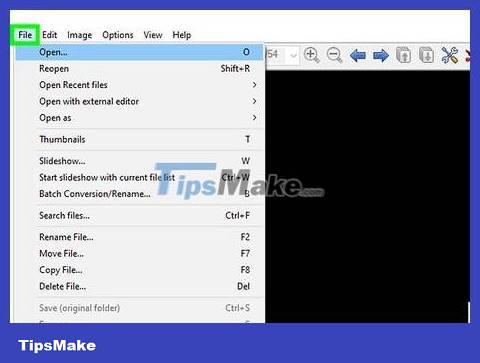Click the Zoom Out magnifier icon
Image resolution: width=480 pixels, height=363 pixels.
tap(334, 55)
